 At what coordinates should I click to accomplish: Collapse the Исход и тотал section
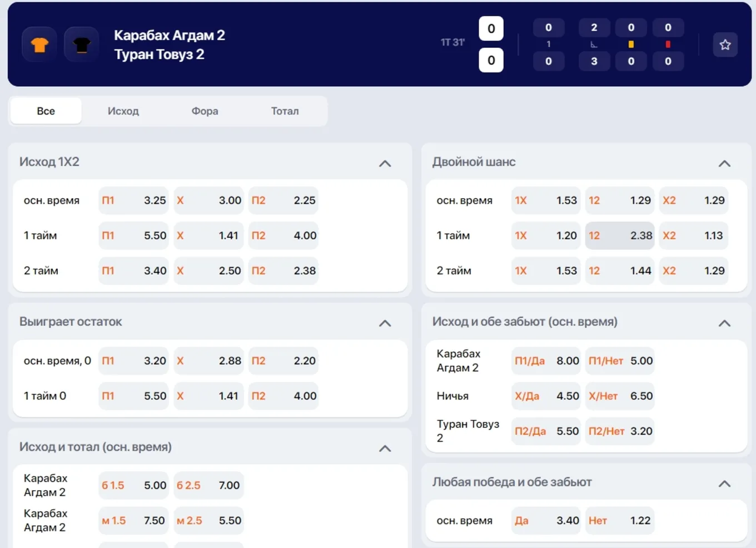click(385, 448)
